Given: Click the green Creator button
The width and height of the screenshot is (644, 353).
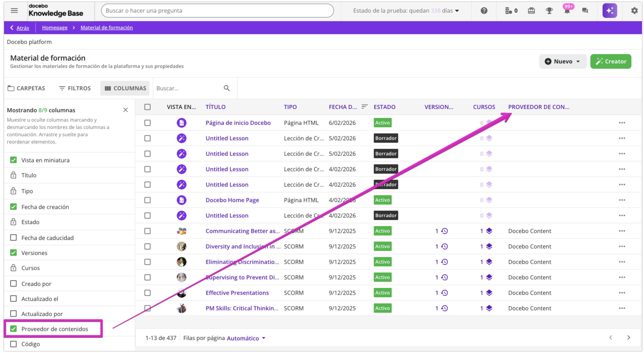Looking at the screenshot, I should [610, 62].
